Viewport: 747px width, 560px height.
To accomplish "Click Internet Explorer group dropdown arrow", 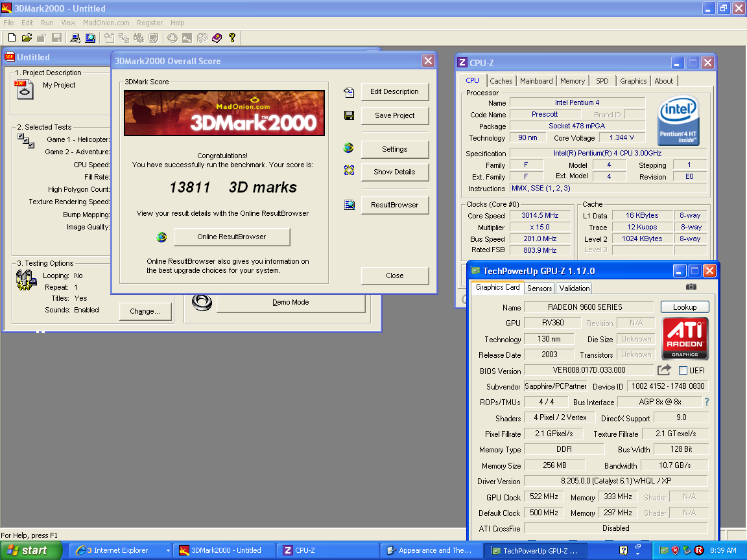I will (168, 550).
